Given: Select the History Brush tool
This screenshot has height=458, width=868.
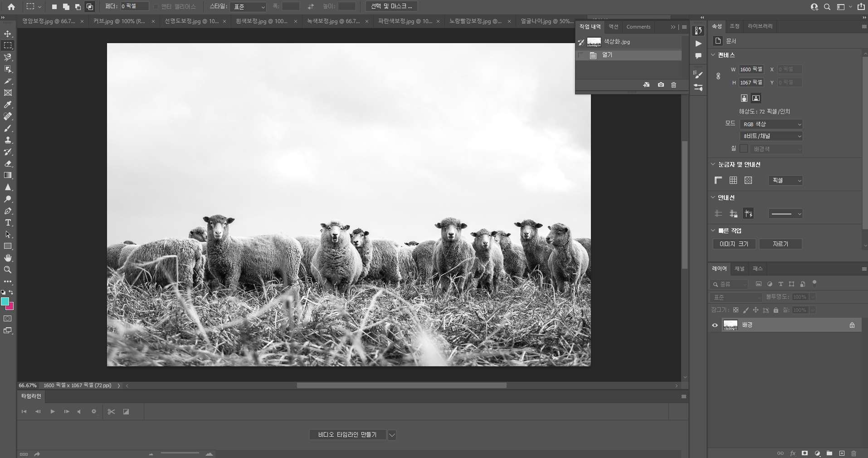Looking at the screenshot, I should (x=8, y=152).
